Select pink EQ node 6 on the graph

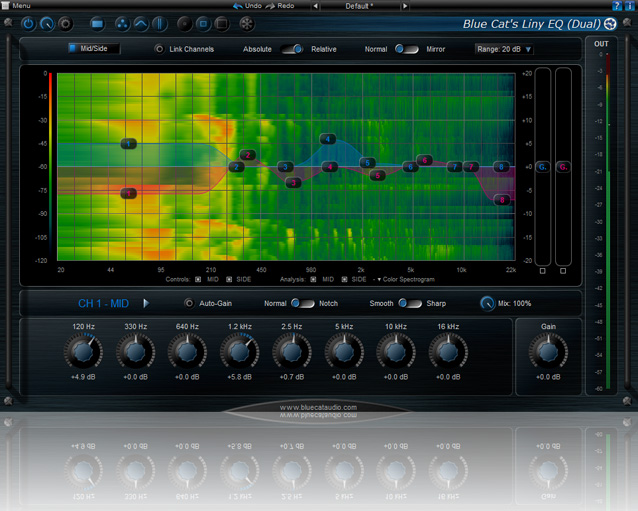[424, 160]
